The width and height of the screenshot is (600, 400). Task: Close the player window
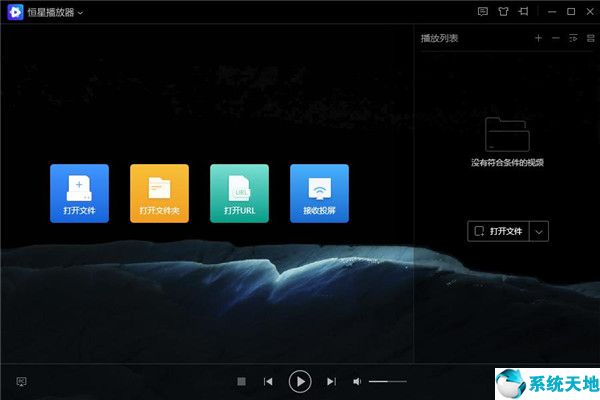click(590, 11)
